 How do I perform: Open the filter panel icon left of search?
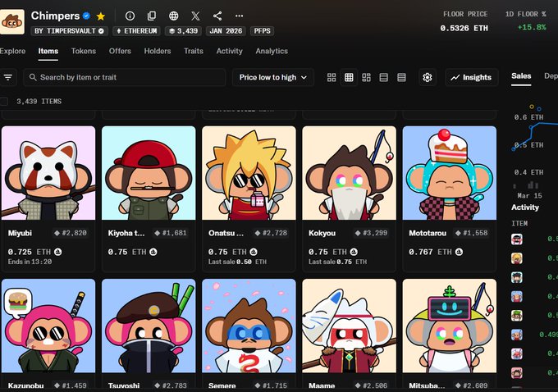(8, 77)
